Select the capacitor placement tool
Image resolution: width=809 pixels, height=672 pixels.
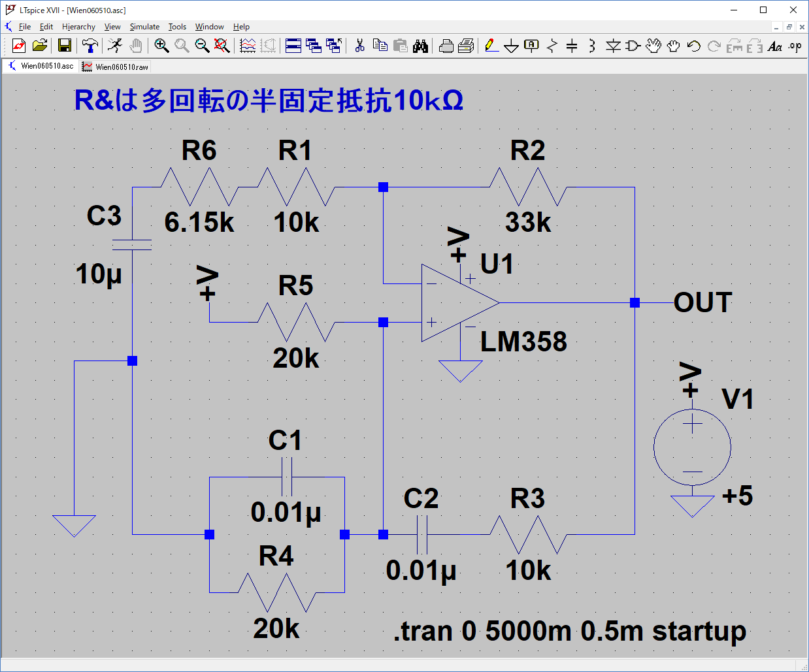572,46
